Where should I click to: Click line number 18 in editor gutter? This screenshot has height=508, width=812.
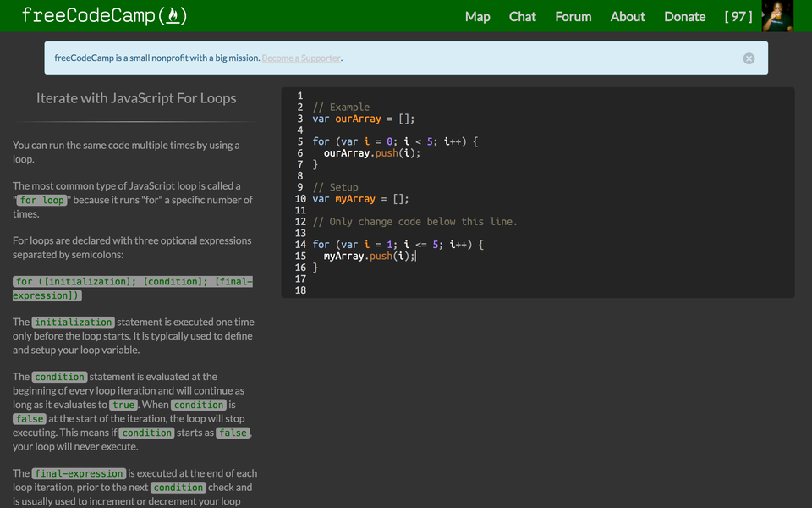300,290
